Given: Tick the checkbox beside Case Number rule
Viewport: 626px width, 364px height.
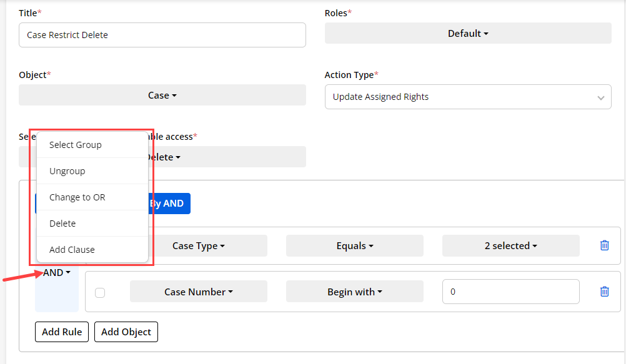Looking at the screenshot, I should point(100,292).
